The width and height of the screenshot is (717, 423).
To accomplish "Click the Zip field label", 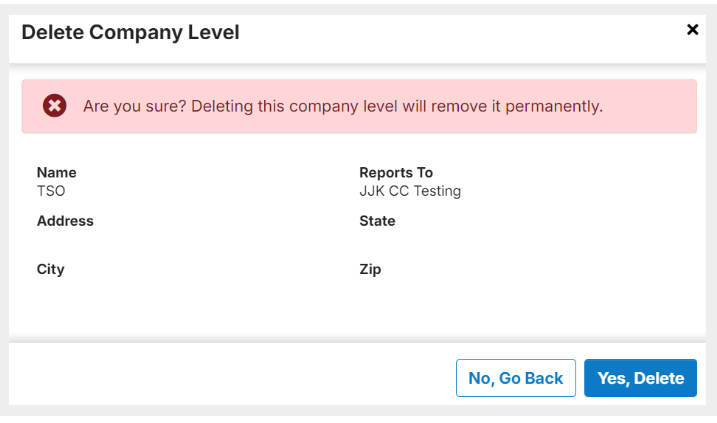I will pyautogui.click(x=370, y=269).
